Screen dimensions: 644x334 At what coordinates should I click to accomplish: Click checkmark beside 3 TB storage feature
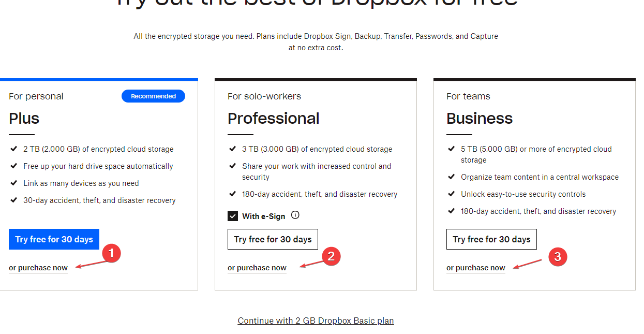232,149
